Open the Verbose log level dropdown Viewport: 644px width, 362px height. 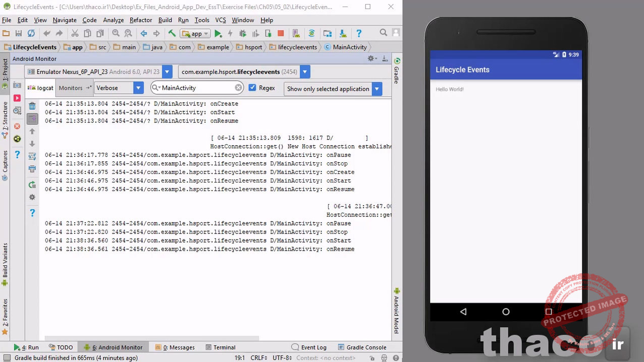coord(137,88)
